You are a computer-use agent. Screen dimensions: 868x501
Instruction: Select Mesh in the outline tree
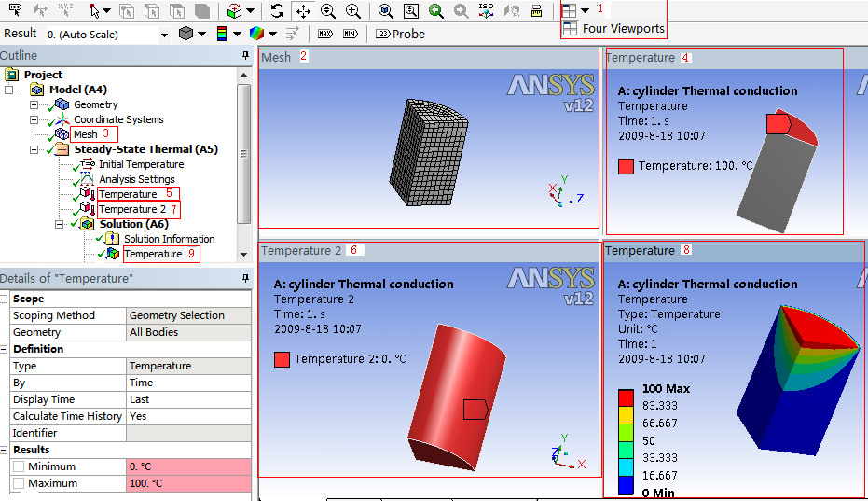pos(85,134)
